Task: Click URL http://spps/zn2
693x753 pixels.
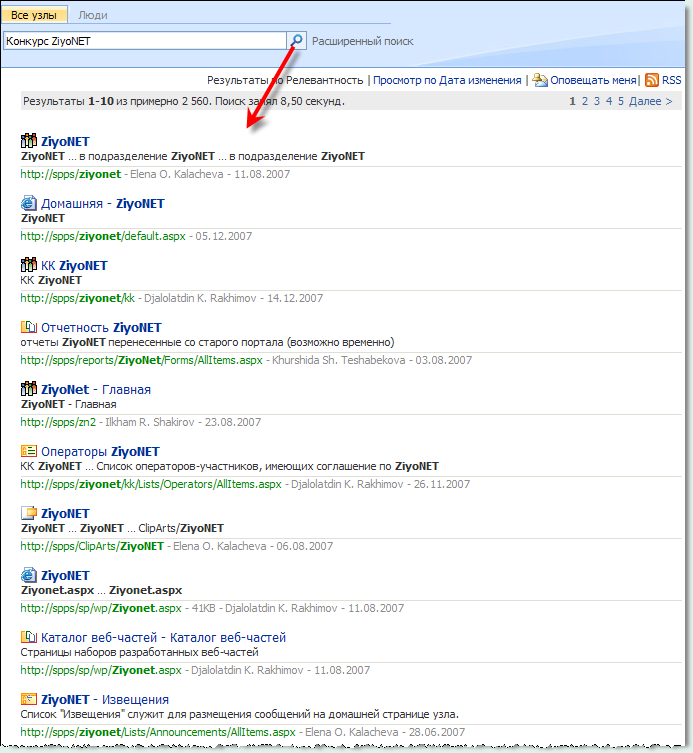Action: (x=58, y=422)
